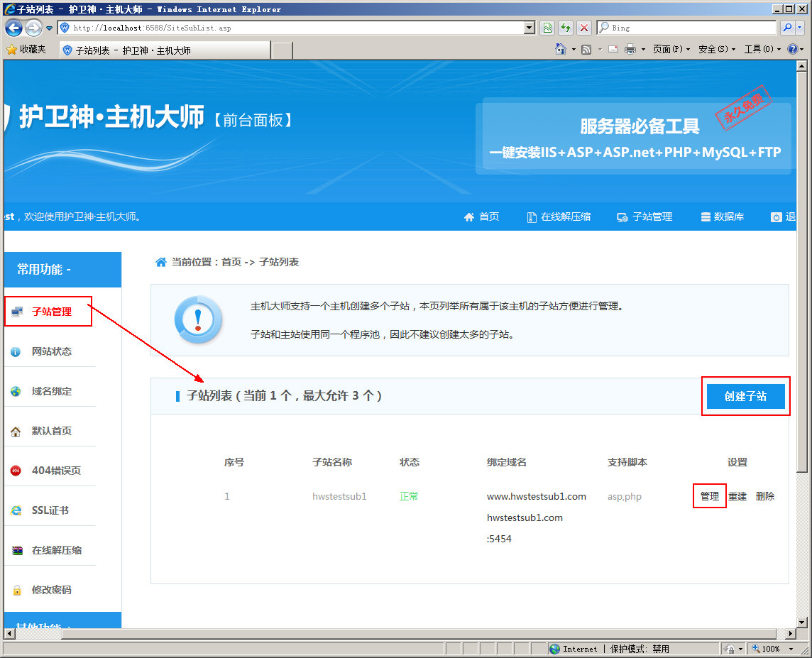Go to 数据库 in top navigation
812x658 pixels.
click(x=722, y=217)
